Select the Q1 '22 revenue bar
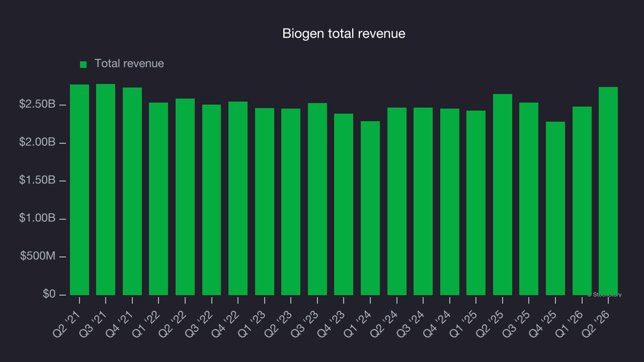The image size is (644, 362). click(158, 199)
